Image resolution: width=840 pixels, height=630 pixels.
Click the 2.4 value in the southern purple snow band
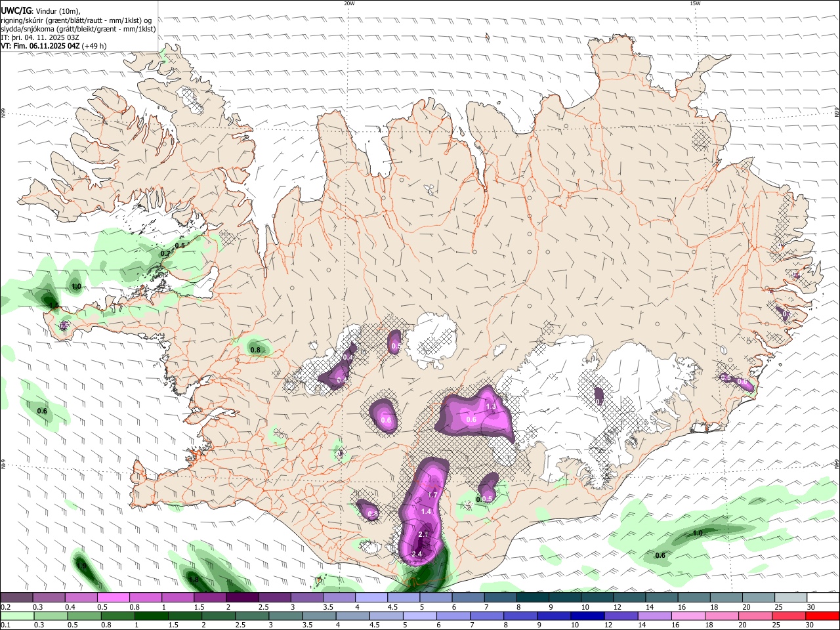417,555
